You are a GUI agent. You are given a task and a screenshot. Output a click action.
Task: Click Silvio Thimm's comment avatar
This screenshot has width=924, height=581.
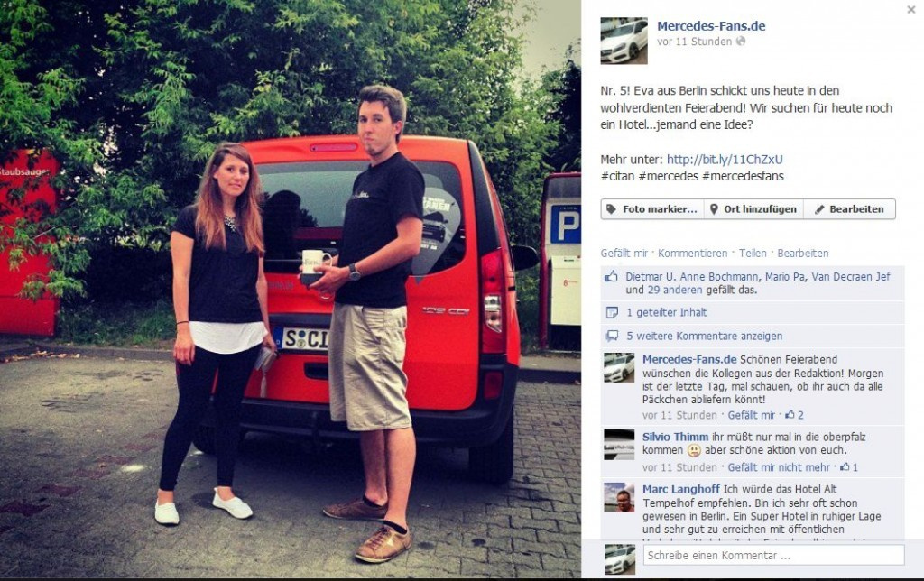click(619, 444)
